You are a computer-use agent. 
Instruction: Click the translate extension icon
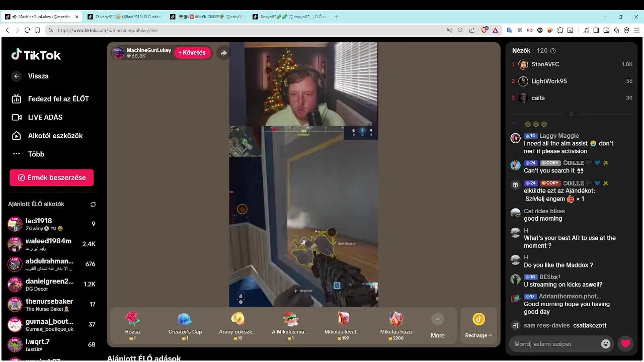point(510,30)
